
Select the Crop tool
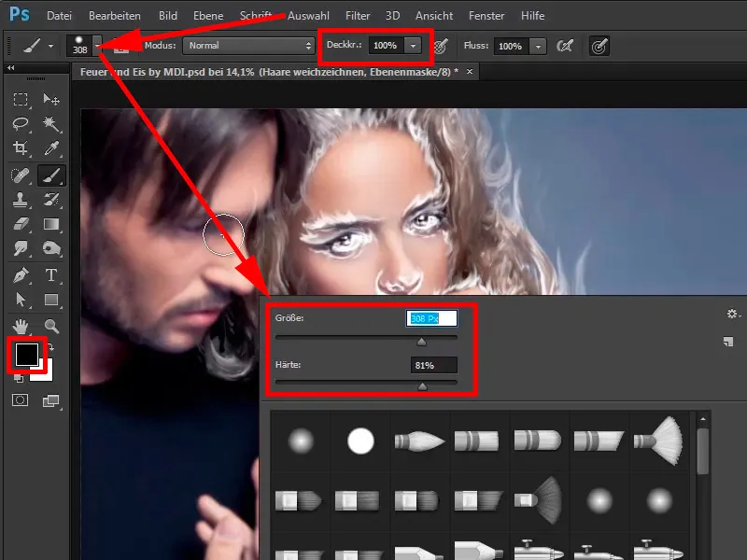[x=20, y=148]
